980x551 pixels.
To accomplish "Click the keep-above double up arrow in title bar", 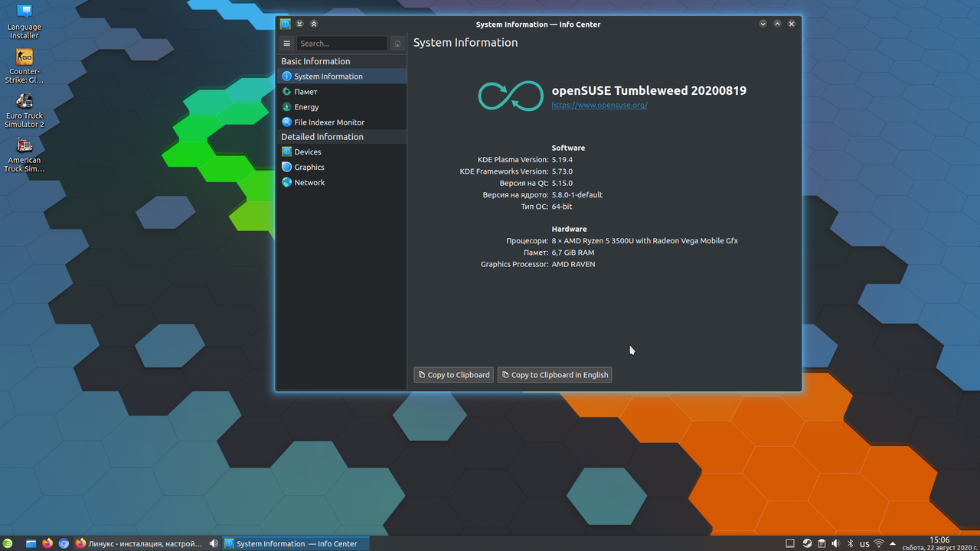I will click(313, 24).
